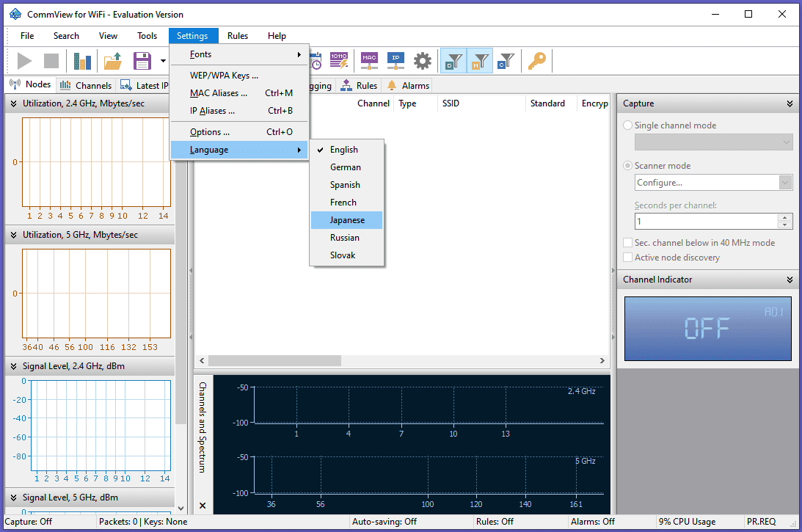Enable Active node discovery checkbox
Screen dimensions: 802x532
click(628, 258)
